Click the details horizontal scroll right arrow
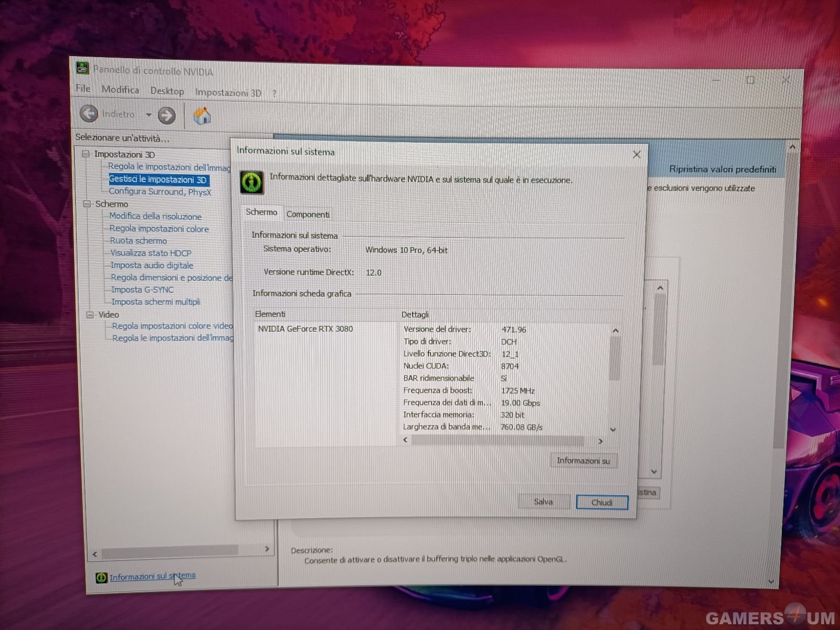The width and height of the screenshot is (840, 630). (601, 441)
